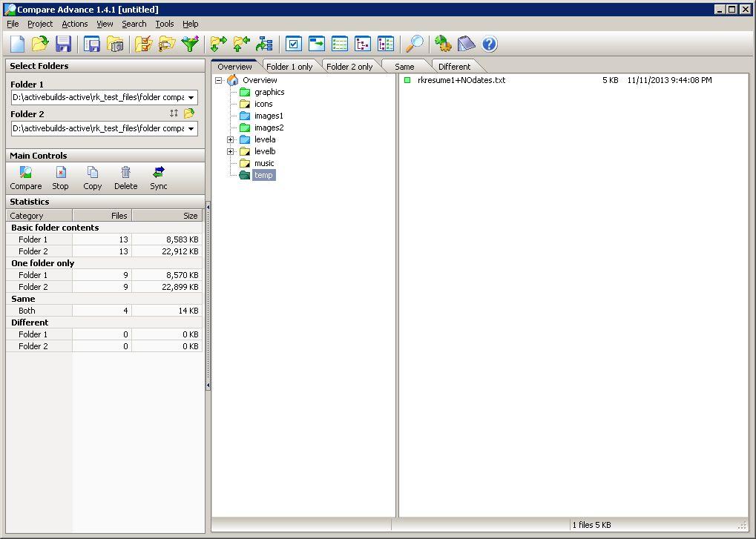Switch to the Folder 2 only tab
This screenshot has width=756, height=539.
coord(349,67)
